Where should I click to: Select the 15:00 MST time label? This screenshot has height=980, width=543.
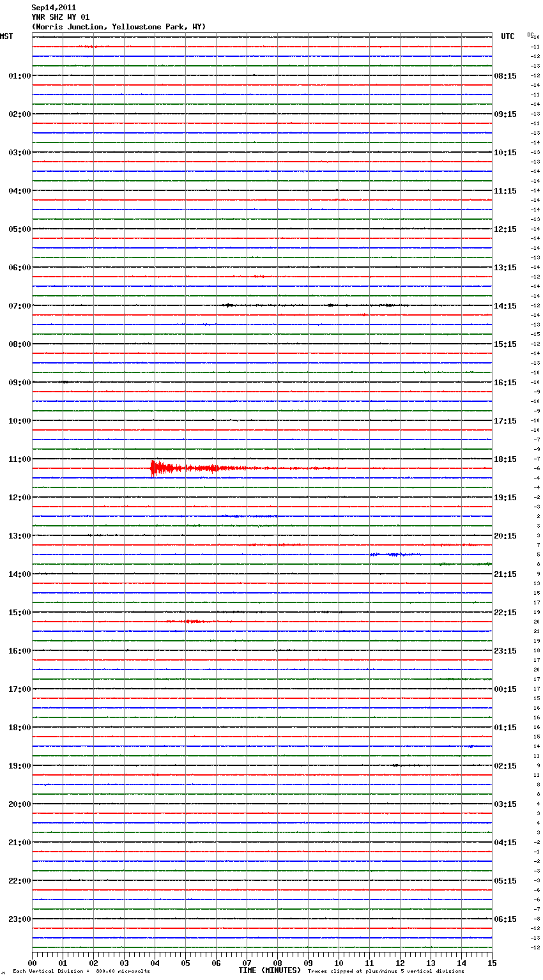pos(19,613)
